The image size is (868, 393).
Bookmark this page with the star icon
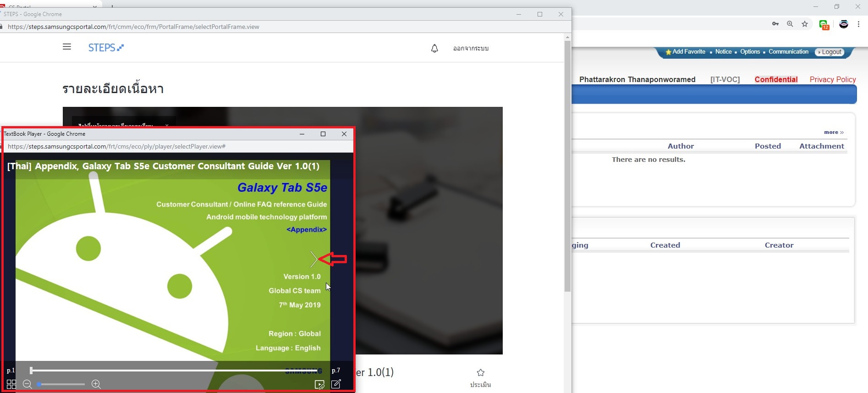tap(805, 24)
